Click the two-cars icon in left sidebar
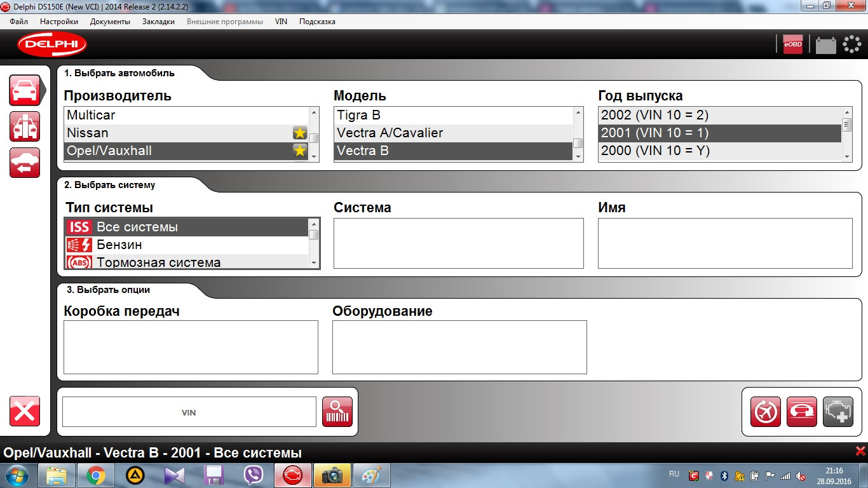868x488 pixels. (x=25, y=126)
